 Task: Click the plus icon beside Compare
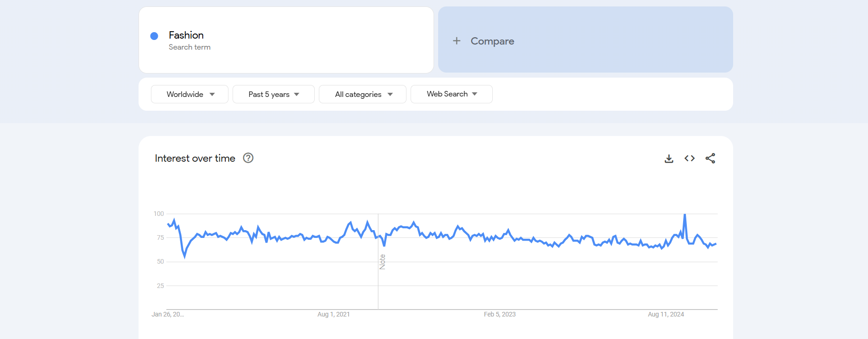[x=456, y=41]
